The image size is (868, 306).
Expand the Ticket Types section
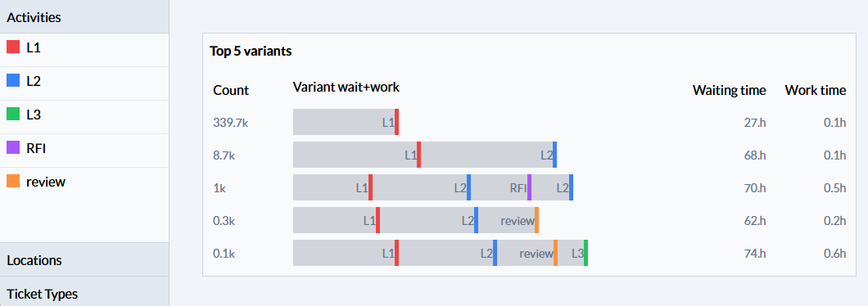84,291
